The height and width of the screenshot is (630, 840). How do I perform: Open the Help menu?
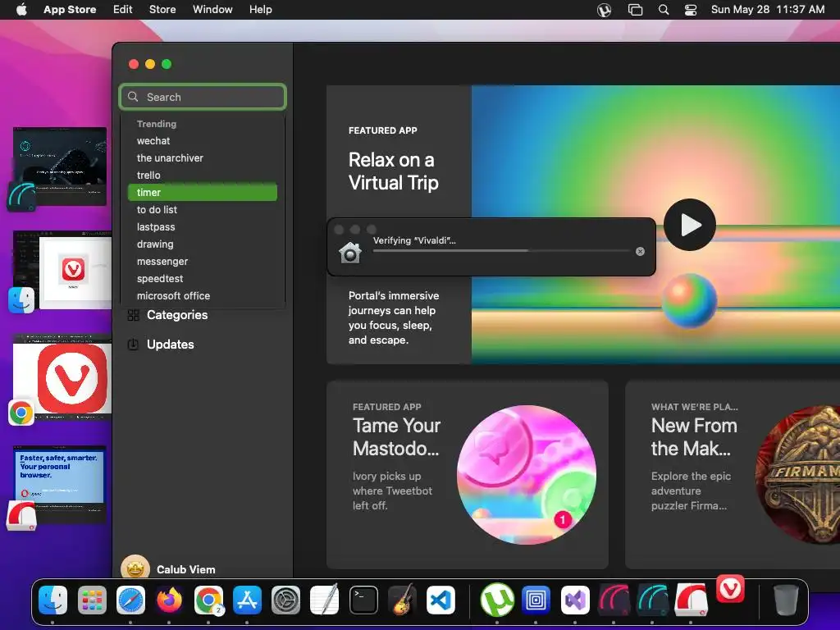[260, 10]
